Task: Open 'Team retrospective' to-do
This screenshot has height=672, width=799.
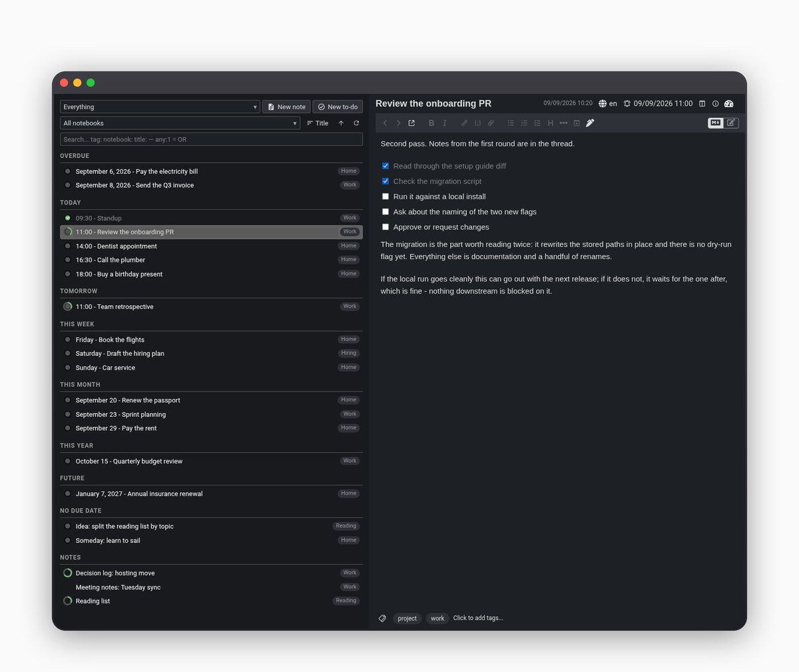Action: 211,307
